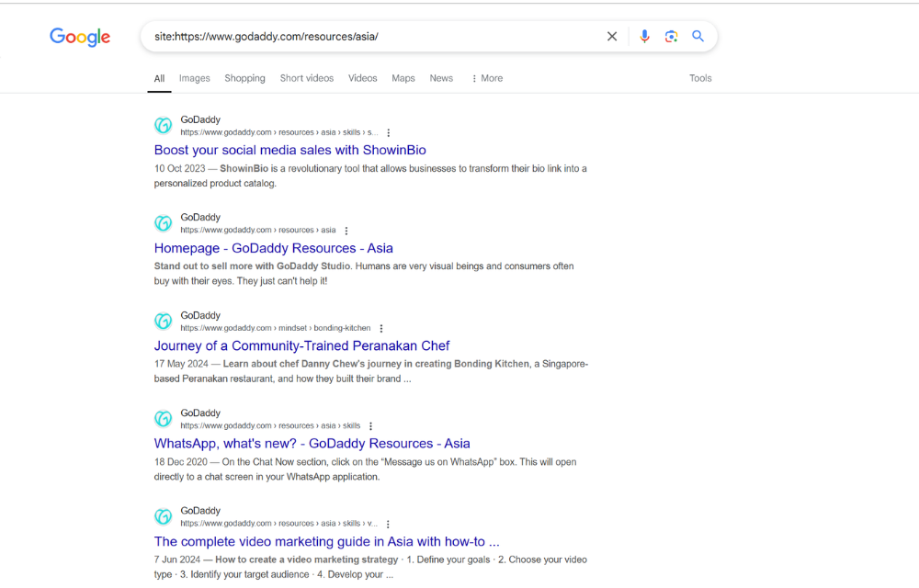Open 'Journey of a Community-Trained Peranakan Chef'

click(x=301, y=345)
